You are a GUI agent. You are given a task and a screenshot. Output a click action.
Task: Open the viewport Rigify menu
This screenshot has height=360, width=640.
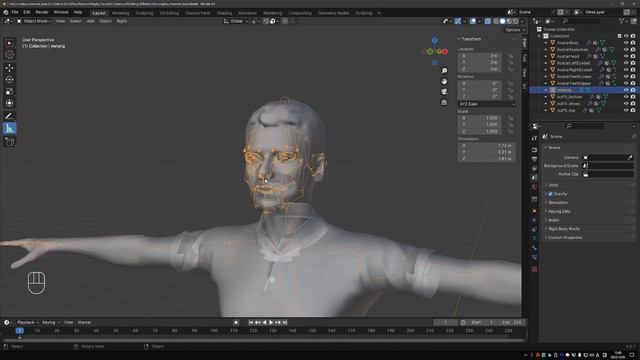pos(122,21)
